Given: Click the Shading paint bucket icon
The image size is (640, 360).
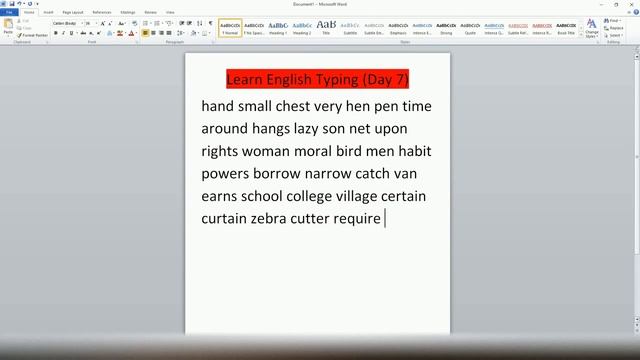Looking at the screenshot, I should coord(194,33).
